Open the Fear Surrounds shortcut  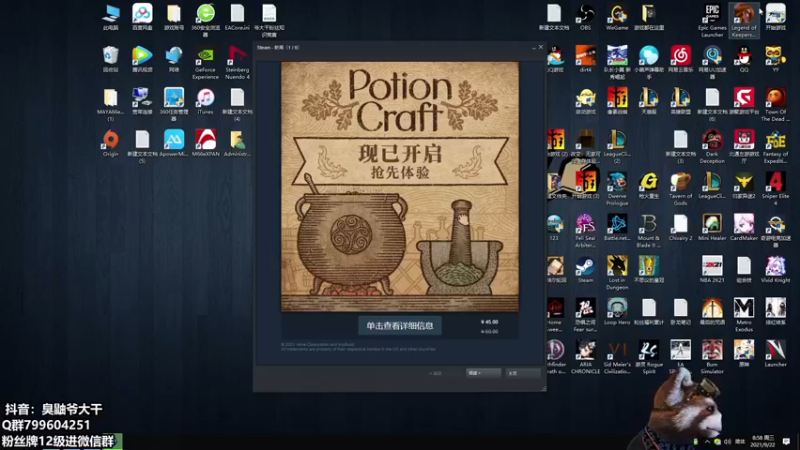click(585, 315)
